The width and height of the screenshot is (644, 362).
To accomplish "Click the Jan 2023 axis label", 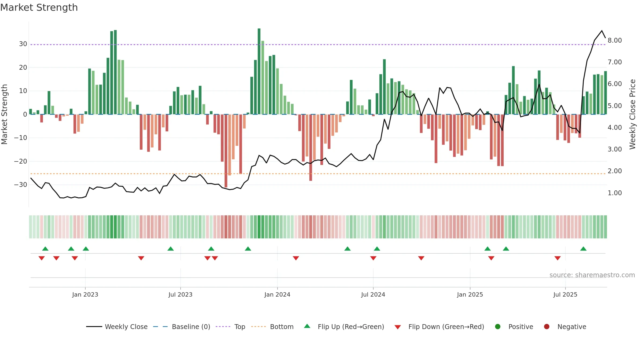I will point(85,294).
